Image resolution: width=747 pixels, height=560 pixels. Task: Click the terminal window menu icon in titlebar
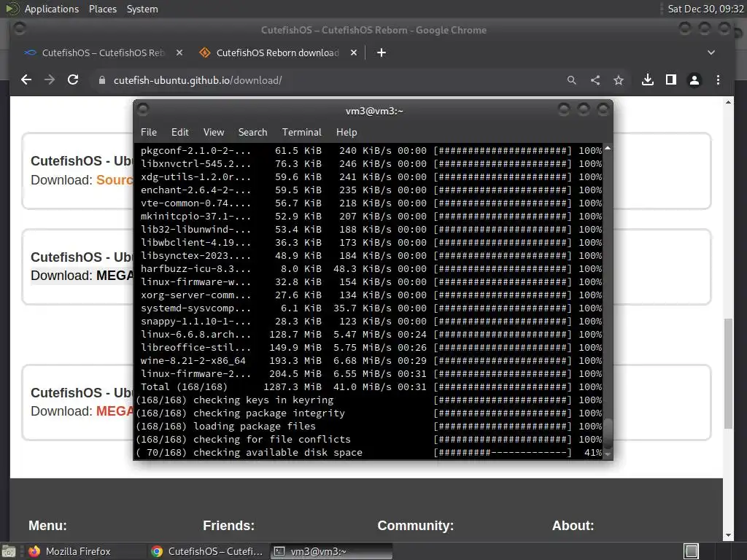pyautogui.click(x=143, y=110)
